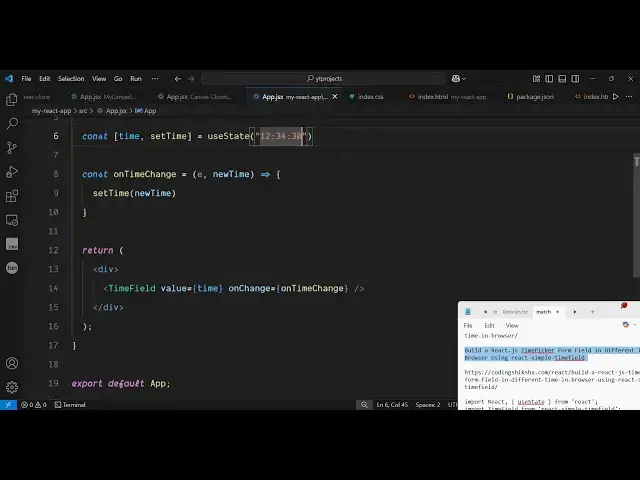Open the remote window indicator in status bar
Viewport: 640px width, 480px height.
8,404
